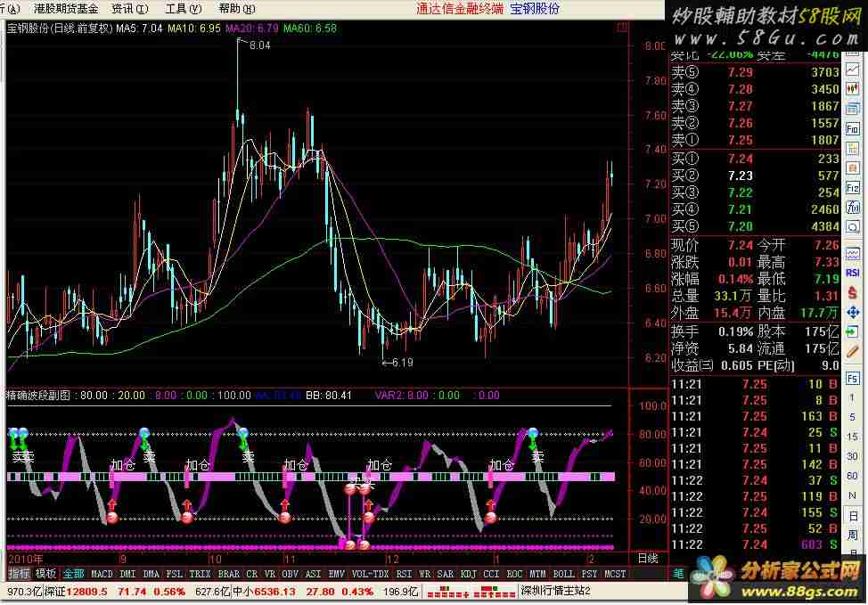Click the 买① bid price 7.24 row
Screen dimensions: 868x605
tap(755, 159)
